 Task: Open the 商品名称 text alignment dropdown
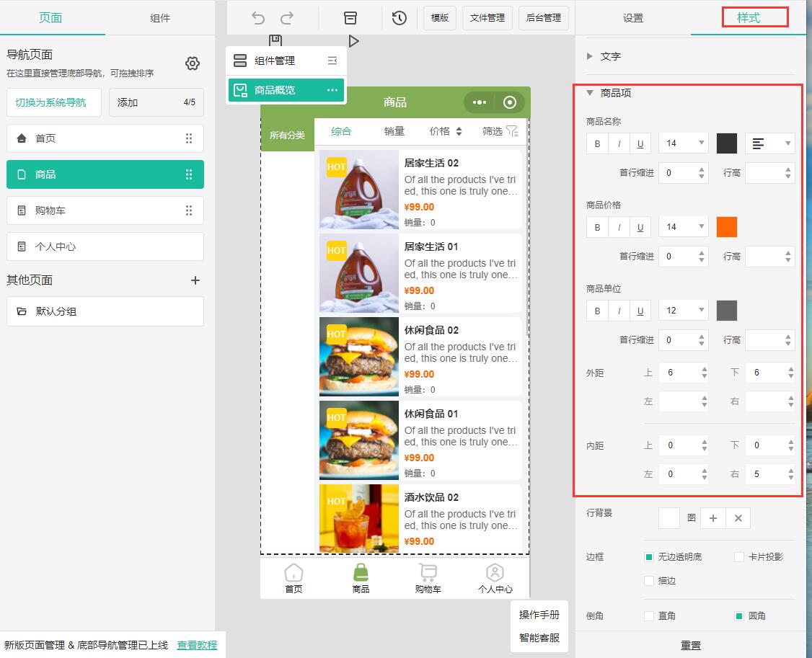point(769,143)
